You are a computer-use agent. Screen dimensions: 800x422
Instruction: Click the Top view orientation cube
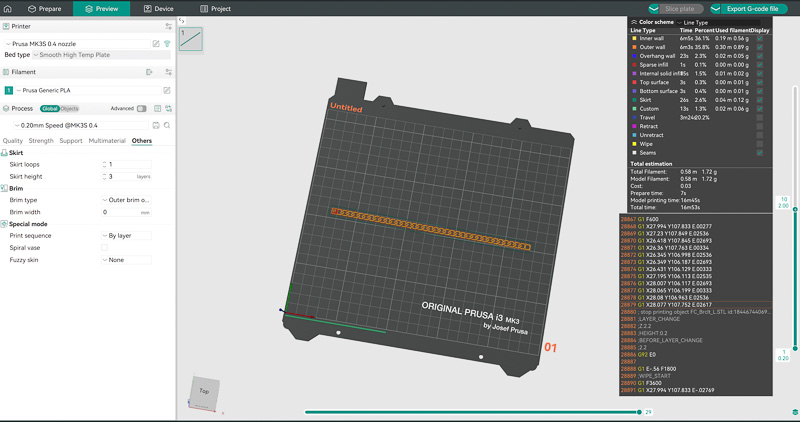[x=204, y=392]
